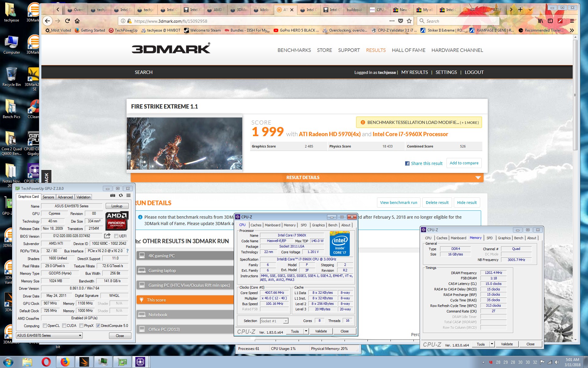This screenshot has width=588, height=368.
Task: Click the browser vertical scrollbar
Action: [x=575, y=95]
